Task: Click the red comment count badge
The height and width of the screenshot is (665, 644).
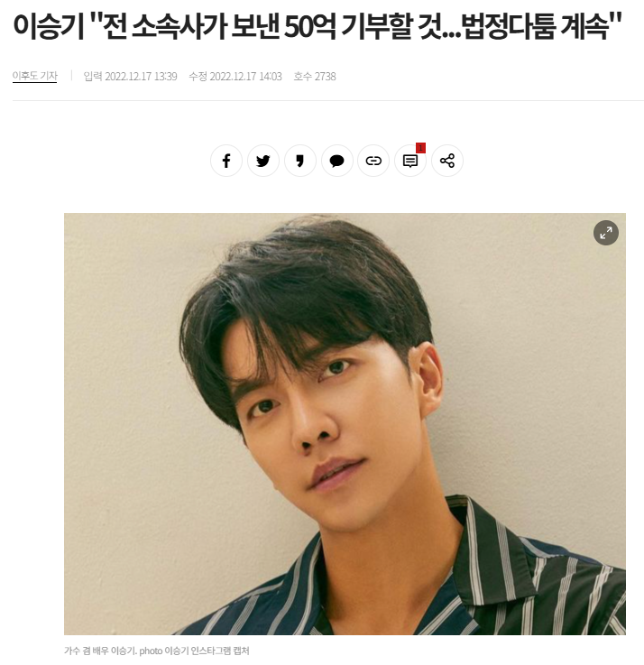Action: click(x=420, y=148)
